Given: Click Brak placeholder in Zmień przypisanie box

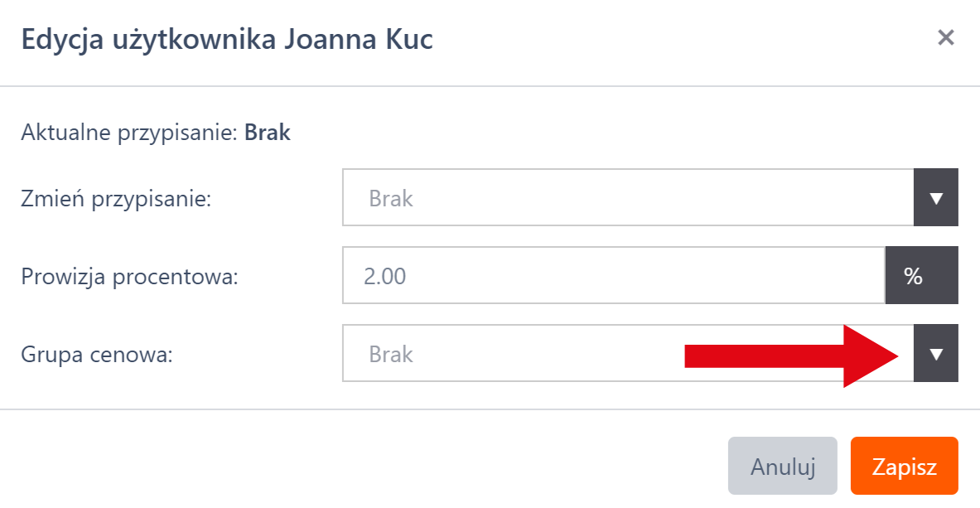Looking at the screenshot, I should pos(391,199).
